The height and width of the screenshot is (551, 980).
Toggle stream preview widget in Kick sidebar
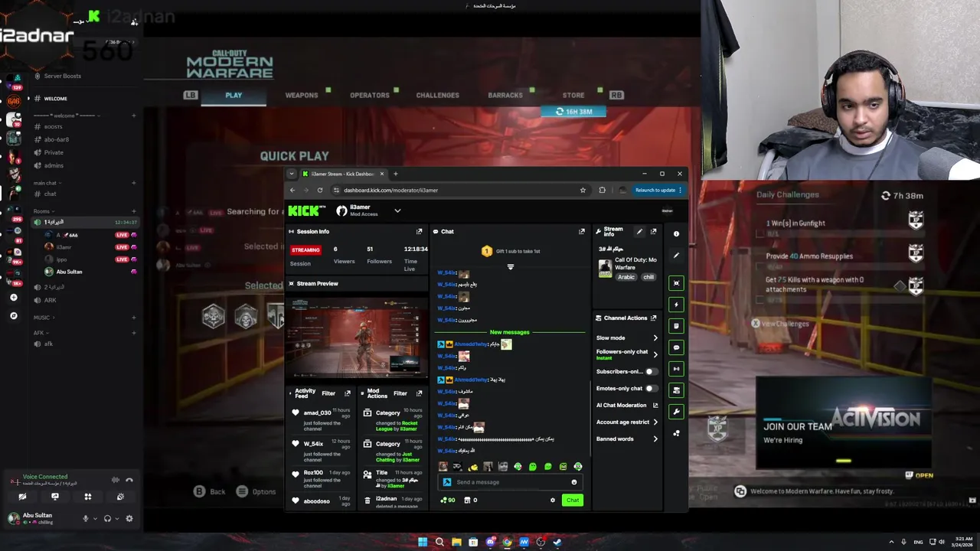click(x=676, y=283)
